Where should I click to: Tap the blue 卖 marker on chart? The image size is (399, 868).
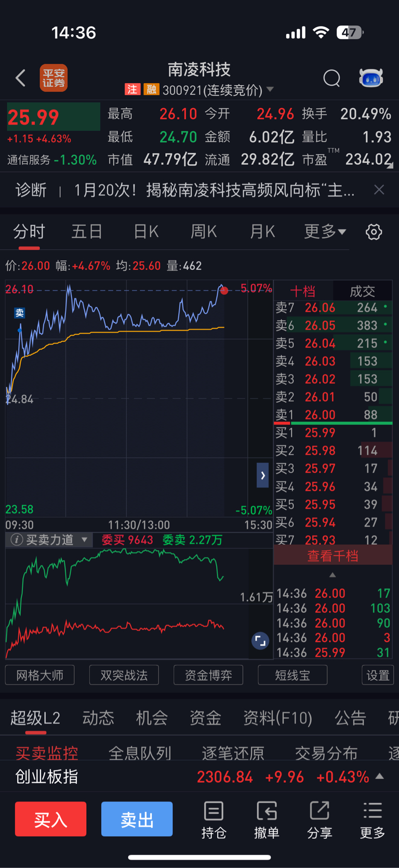[19, 313]
